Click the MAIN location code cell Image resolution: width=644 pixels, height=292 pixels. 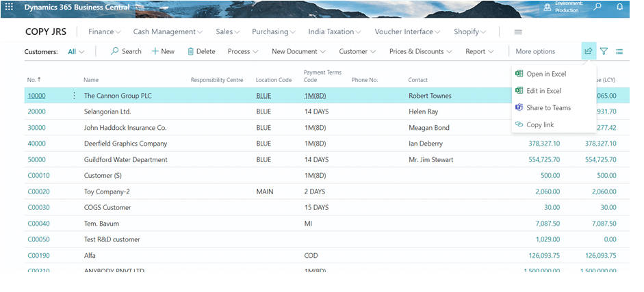(264, 191)
